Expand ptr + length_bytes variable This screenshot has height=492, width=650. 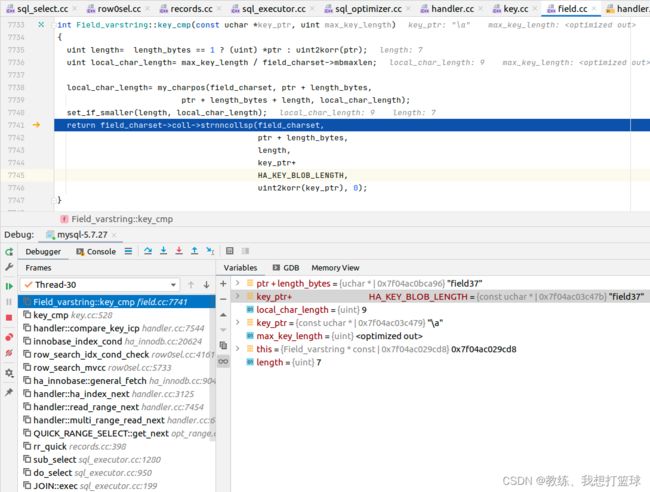point(238,284)
